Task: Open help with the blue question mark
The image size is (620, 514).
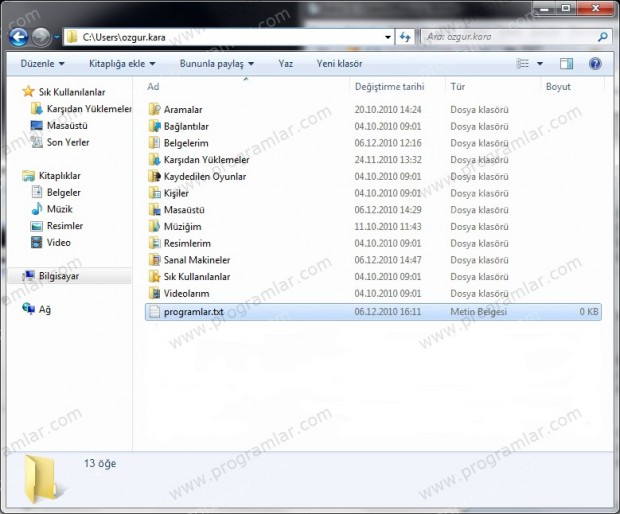Action: coord(595,64)
